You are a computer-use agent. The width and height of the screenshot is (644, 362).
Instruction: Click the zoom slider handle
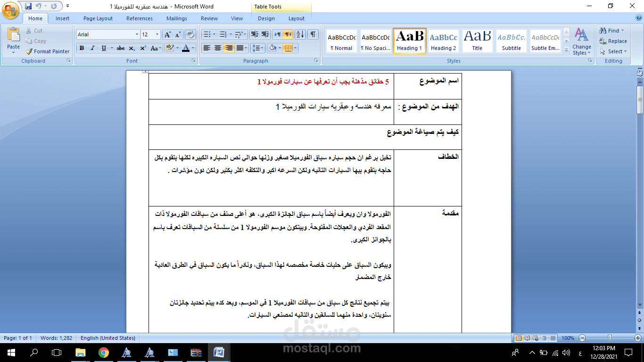coord(610,338)
